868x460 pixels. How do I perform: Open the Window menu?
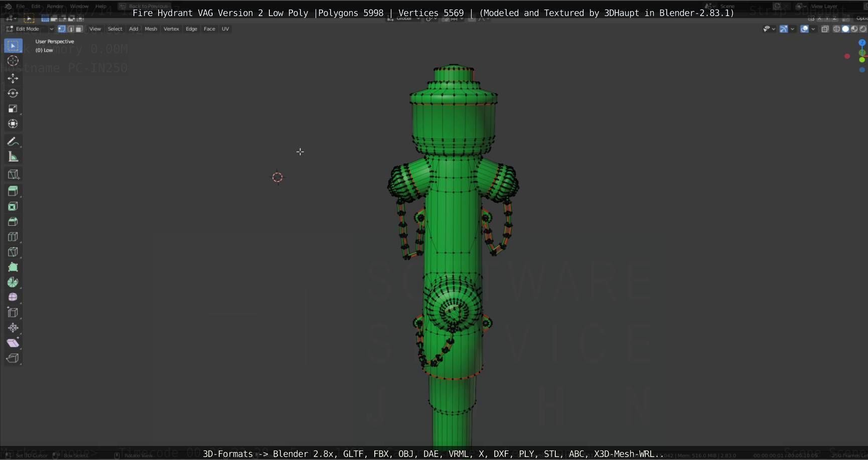pyautogui.click(x=79, y=7)
